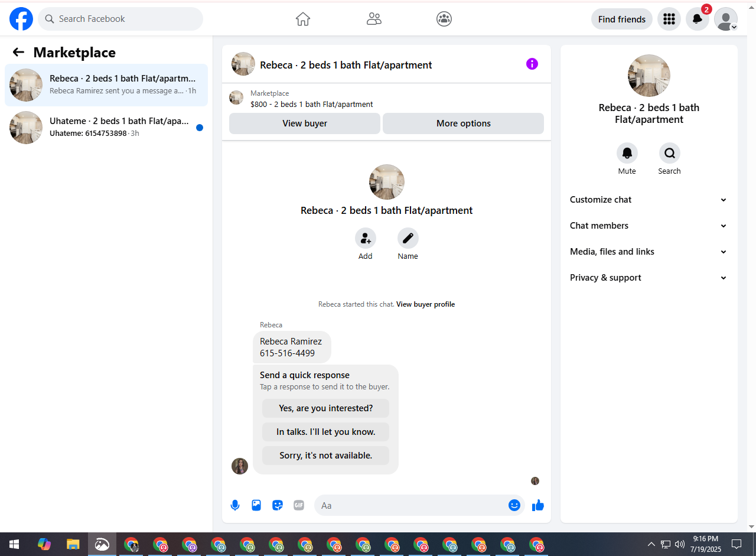756x556 pixels.
Task: Send a thumbs up like
Action: pos(538,505)
